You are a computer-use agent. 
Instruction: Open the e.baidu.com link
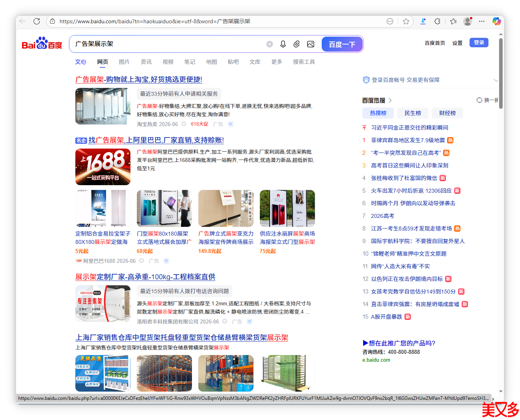click(376, 360)
